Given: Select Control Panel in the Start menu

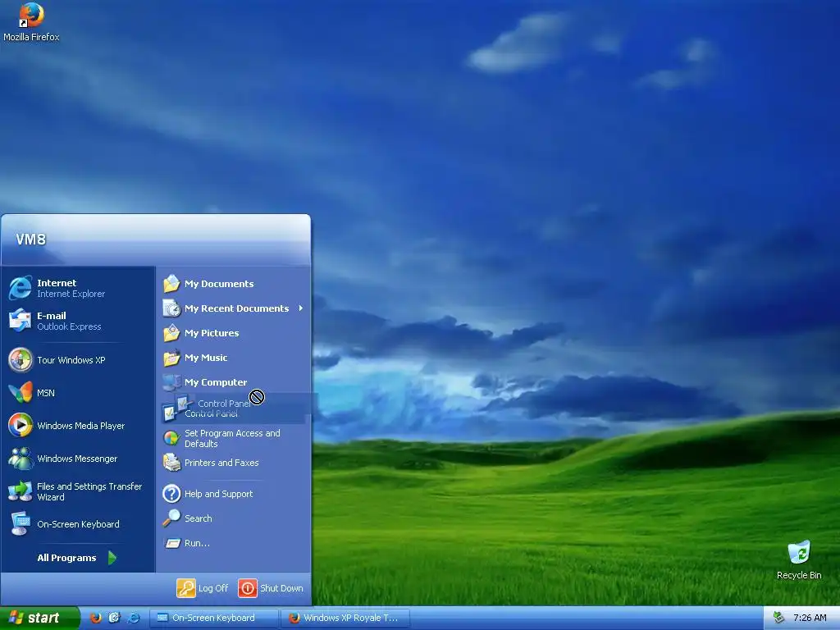Looking at the screenshot, I should point(233,413).
